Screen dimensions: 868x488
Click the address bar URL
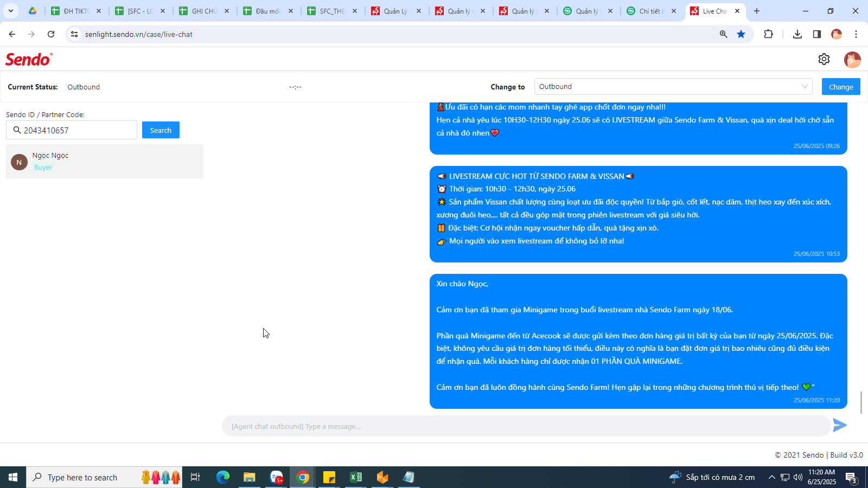pos(139,34)
